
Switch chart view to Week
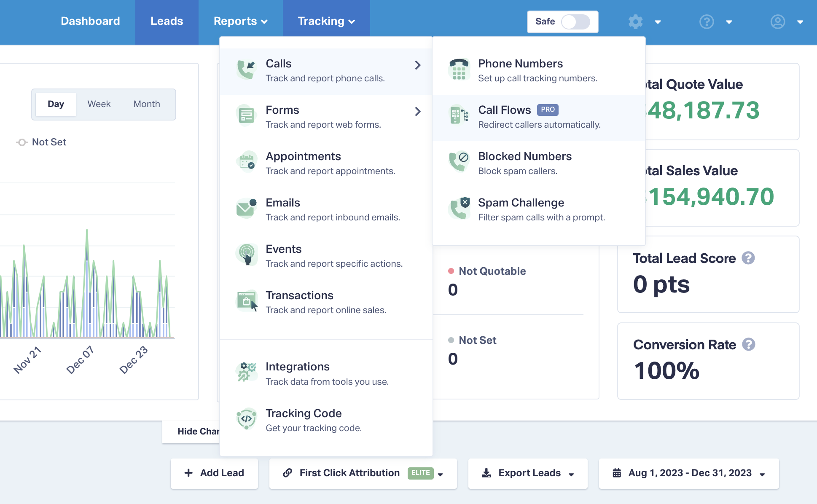pos(99,104)
